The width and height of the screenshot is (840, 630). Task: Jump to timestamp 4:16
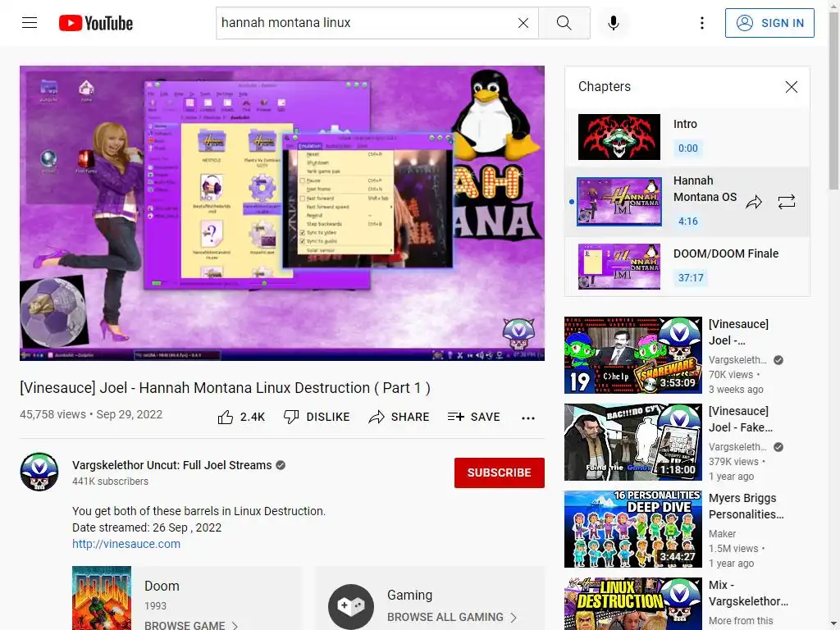pos(688,221)
